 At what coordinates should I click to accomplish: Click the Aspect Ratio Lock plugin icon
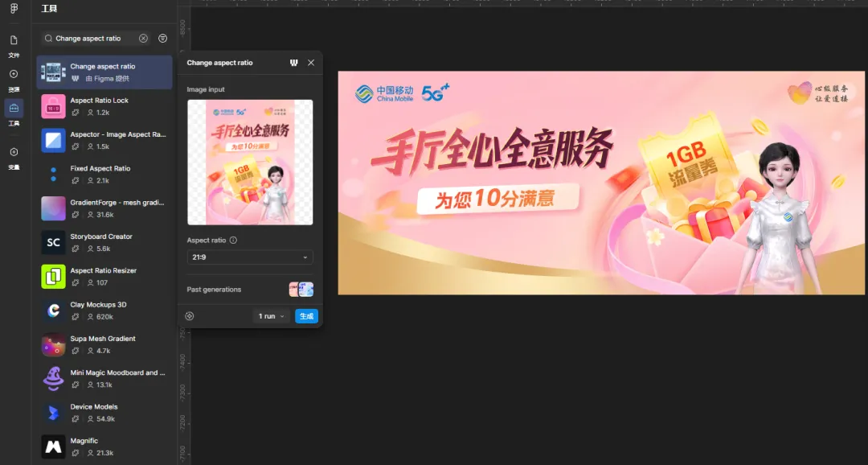(x=53, y=106)
